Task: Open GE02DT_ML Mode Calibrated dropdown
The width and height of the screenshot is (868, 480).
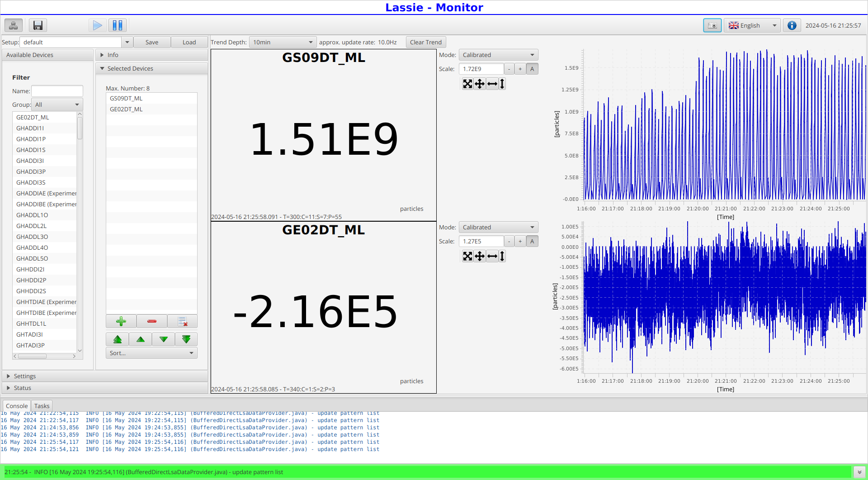Action: pyautogui.click(x=498, y=227)
